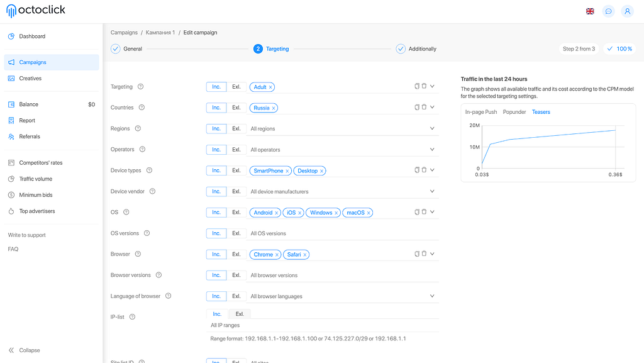Collapse the sidebar
Image resolution: width=644 pixels, height=363 pixels.
(25, 350)
